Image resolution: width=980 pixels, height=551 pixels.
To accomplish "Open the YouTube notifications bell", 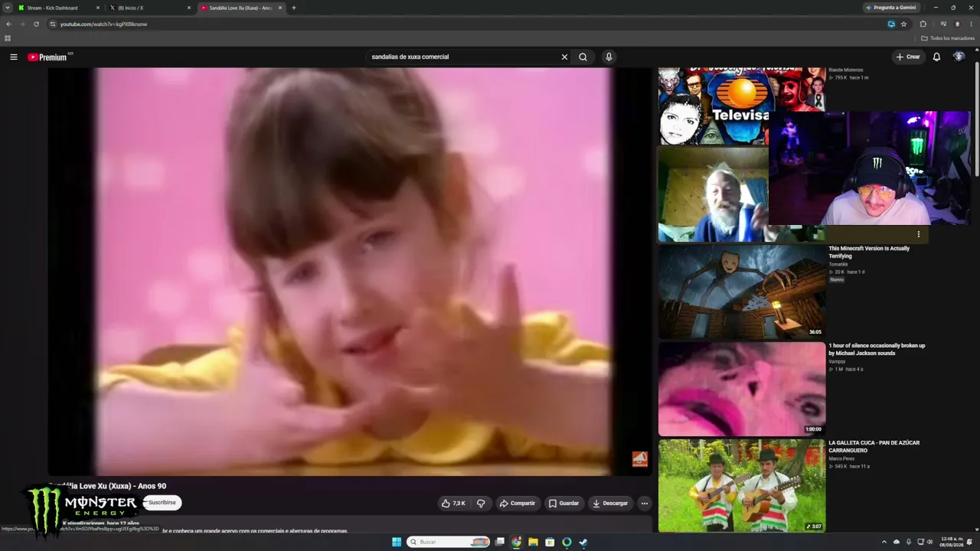I will click(x=936, y=57).
